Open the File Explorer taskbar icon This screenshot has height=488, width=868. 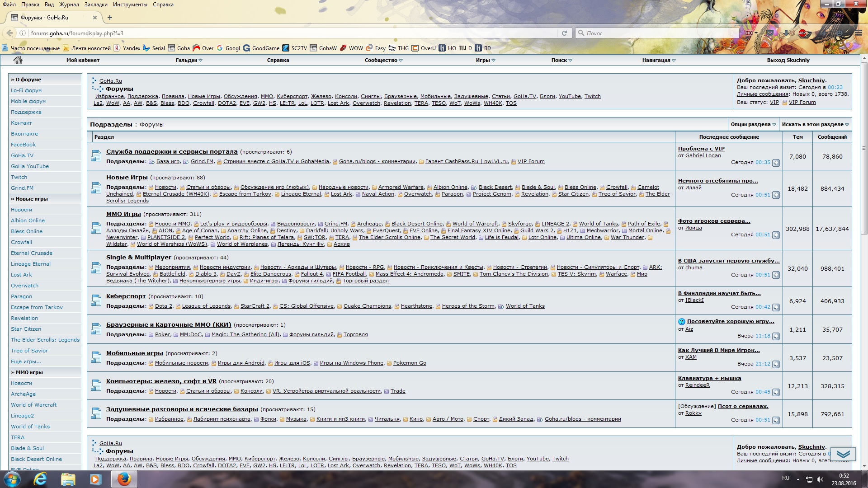tap(68, 479)
